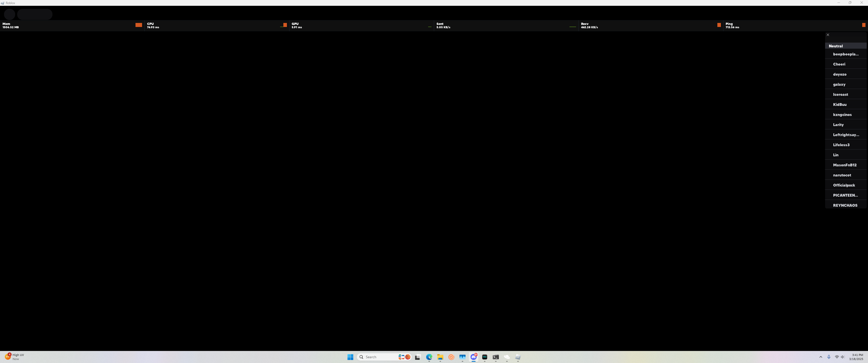Switch to Roblox via its taskbar icon
868x363 pixels.
(x=518, y=357)
